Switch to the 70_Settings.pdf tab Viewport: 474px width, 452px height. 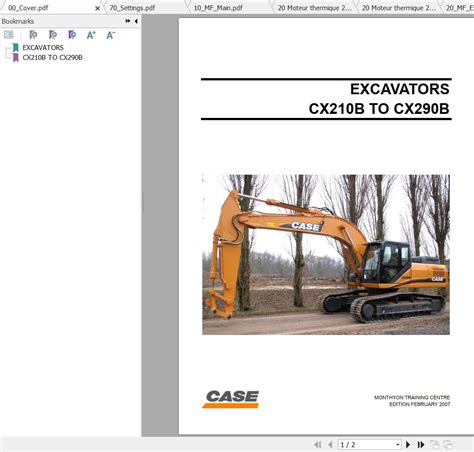[x=132, y=8]
